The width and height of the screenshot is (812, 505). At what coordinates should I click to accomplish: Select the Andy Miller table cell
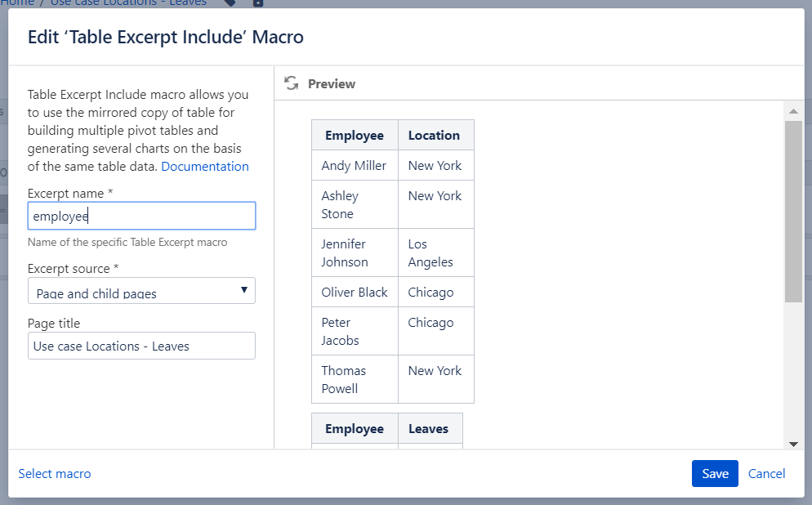pyautogui.click(x=354, y=166)
